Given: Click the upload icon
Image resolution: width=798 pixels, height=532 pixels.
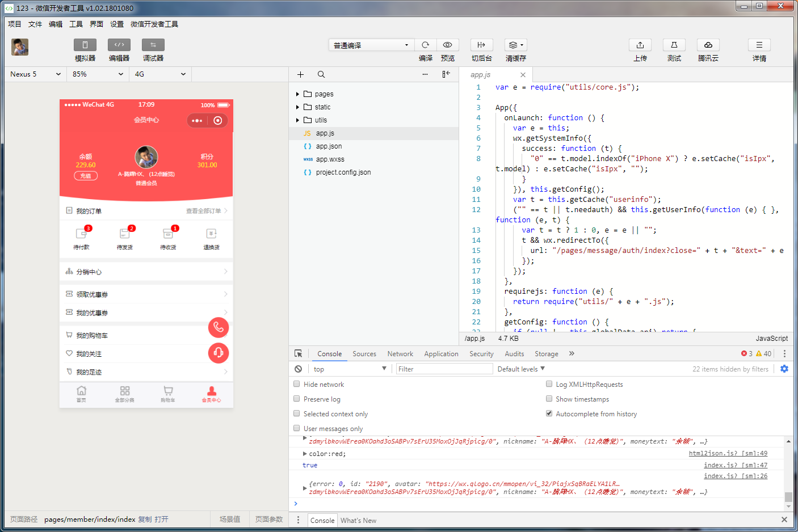Looking at the screenshot, I should (640, 45).
